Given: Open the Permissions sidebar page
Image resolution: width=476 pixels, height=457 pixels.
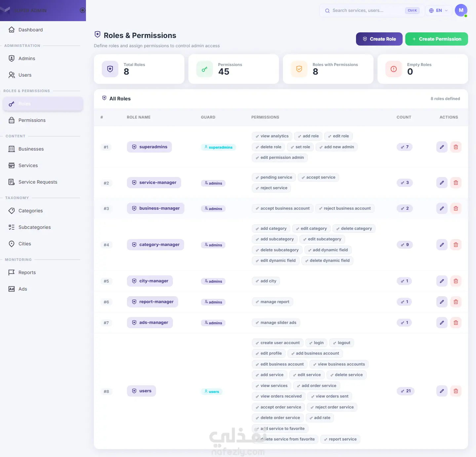Looking at the screenshot, I should pyautogui.click(x=43, y=120).
